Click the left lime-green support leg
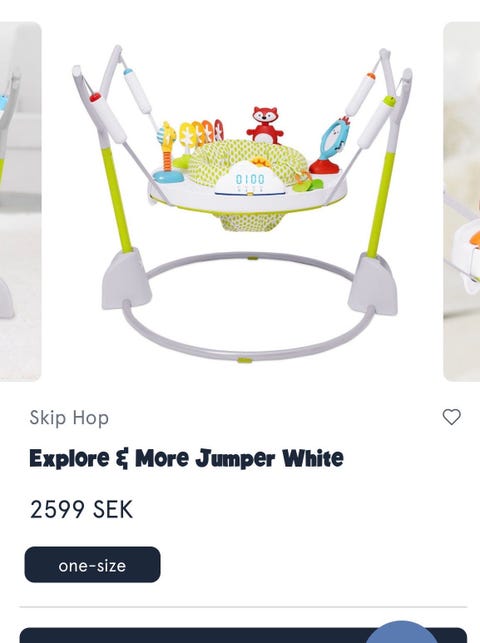This screenshot has height=643, width=480. [117, 200]
